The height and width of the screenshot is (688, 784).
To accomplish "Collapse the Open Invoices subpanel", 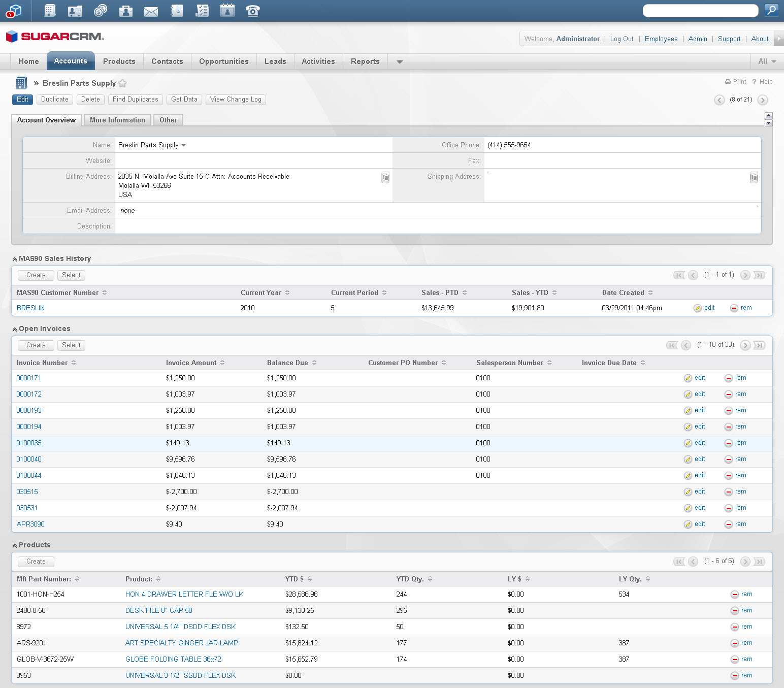I will (x=15, y=329).
